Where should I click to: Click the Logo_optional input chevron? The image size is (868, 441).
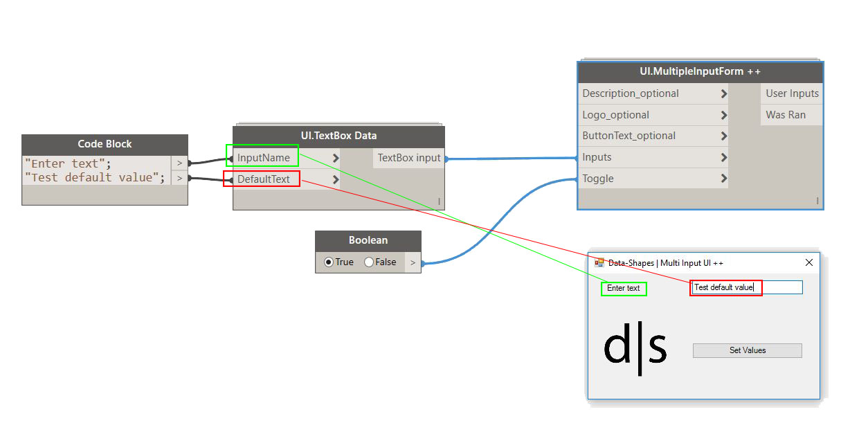point(723,115)
